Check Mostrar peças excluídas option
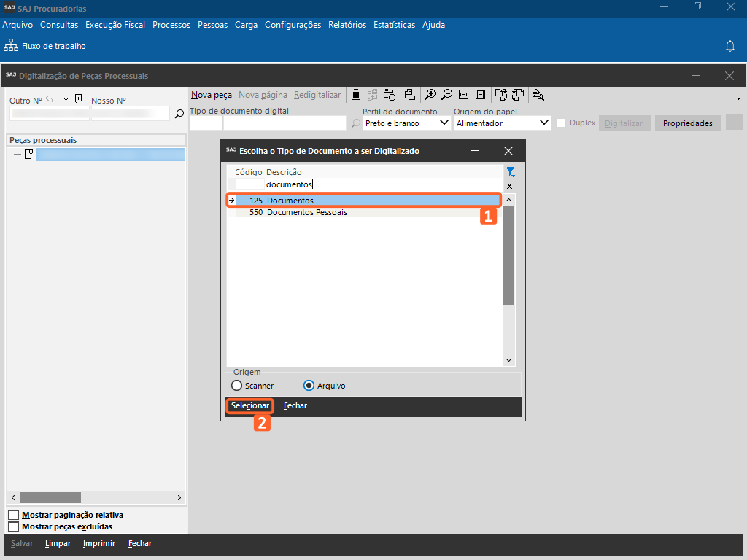The image size is (747, 560). pyautogui.click(x=13, y=526)
